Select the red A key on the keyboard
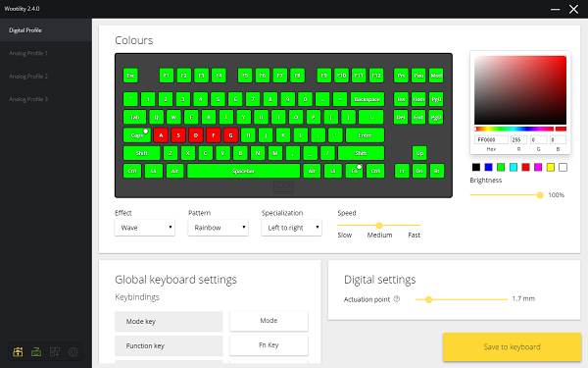588x368 pixels. (x=161, y=135)
